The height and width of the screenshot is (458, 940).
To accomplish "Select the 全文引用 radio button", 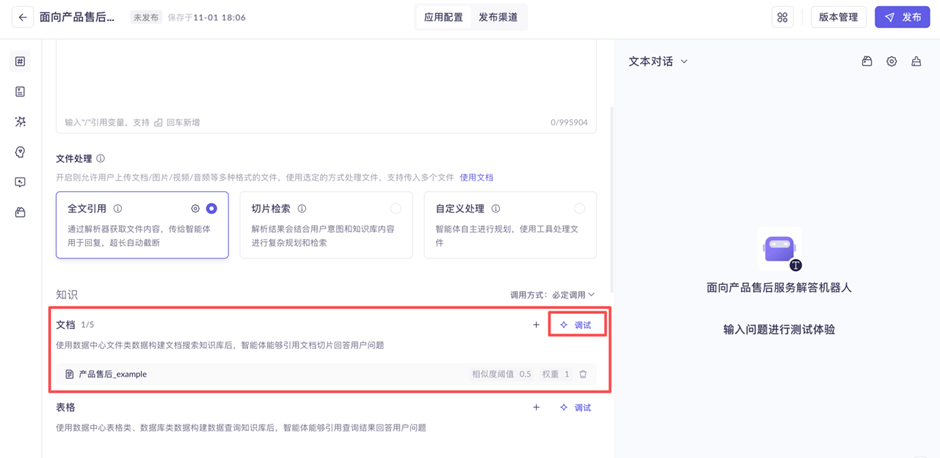I will (211, 209).
